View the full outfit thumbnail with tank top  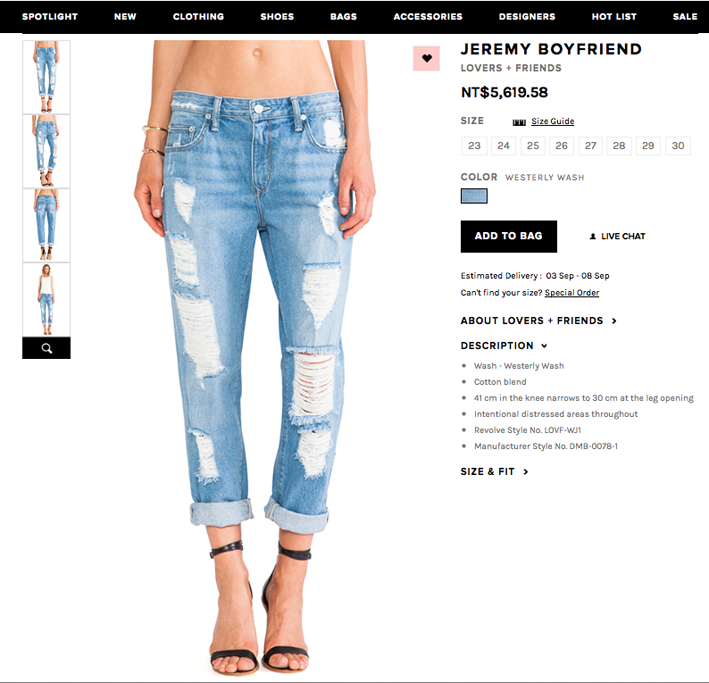click(x=46, y=299)
